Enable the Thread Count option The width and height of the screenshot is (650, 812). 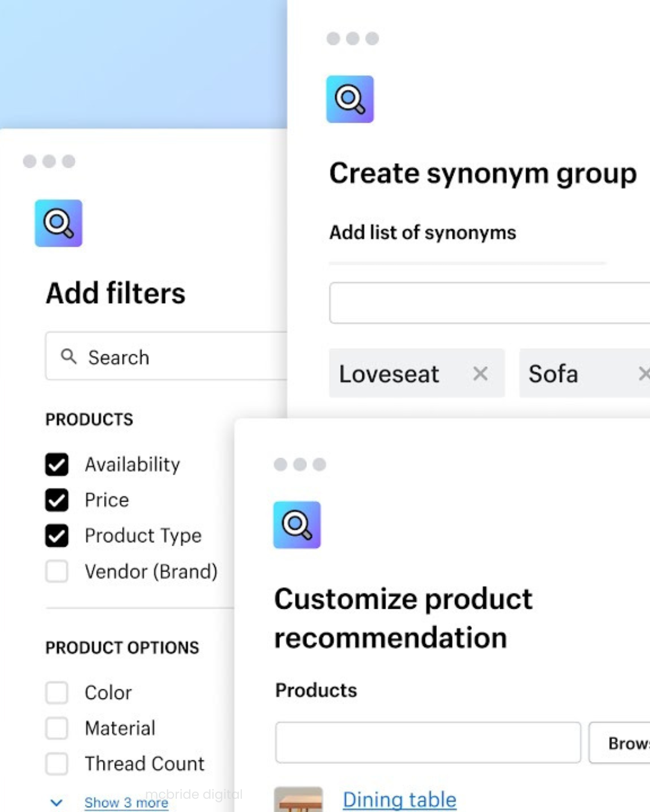click(57, 764)
